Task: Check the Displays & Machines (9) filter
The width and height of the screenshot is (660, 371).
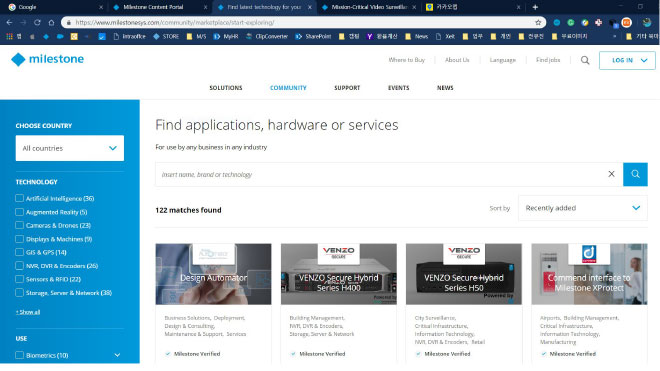Action: click(x=19, y=239)
